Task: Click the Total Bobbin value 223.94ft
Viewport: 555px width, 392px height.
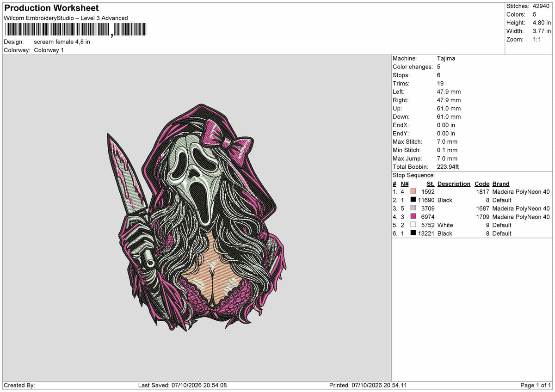Action: click(x=448, y=166)
